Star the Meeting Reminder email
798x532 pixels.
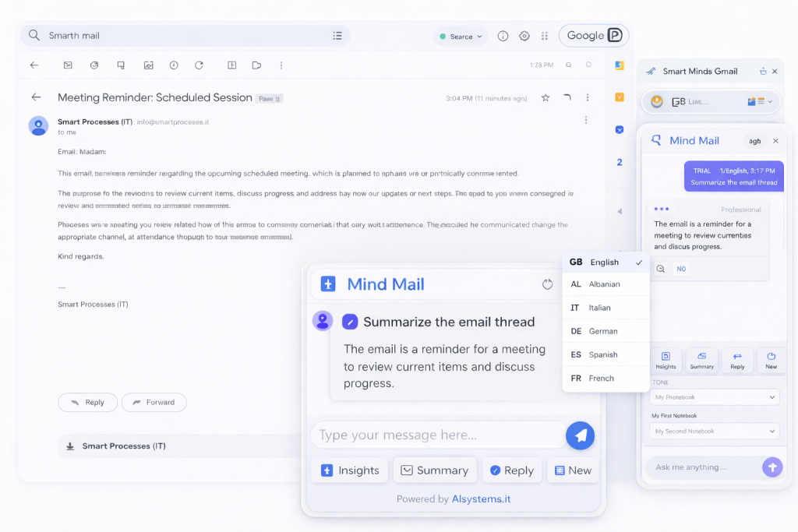point(546,98)
